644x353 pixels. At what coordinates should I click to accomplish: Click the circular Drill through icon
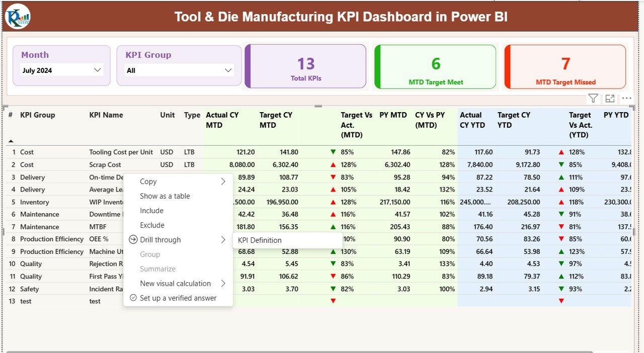[132, 240]
